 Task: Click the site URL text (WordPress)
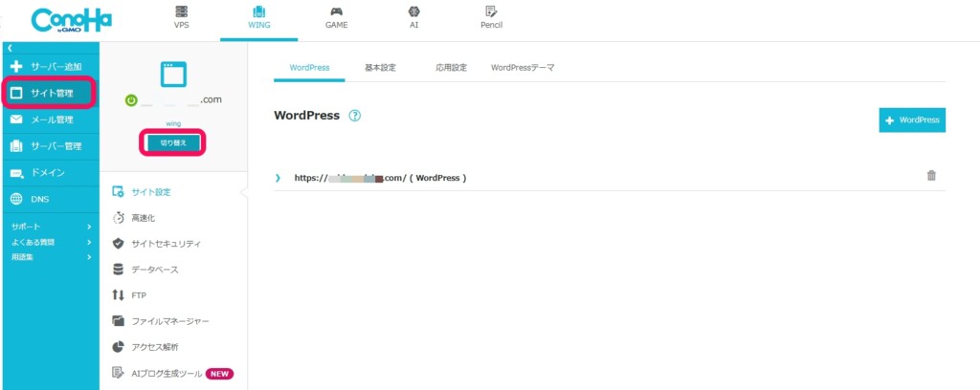click(381, 178)
